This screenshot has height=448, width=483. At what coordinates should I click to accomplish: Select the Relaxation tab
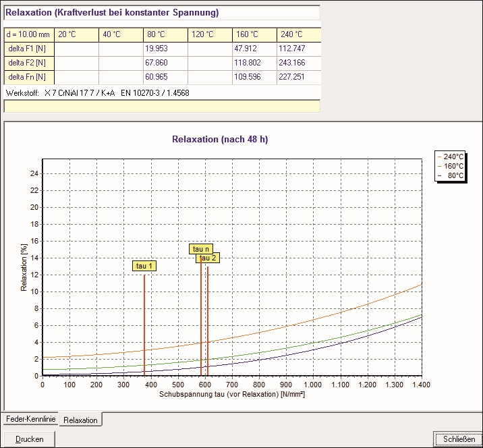pyautogui.click(x=80, y=420)
